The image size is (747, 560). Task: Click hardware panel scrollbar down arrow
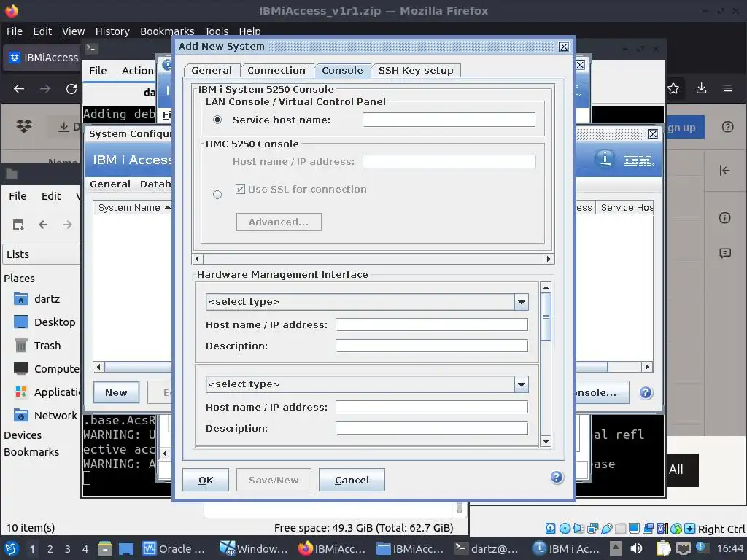pos(546,441)
